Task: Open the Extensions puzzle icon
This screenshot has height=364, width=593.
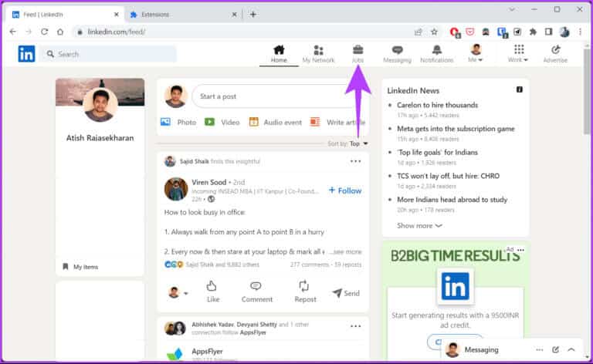Action: tap(533, 32)
